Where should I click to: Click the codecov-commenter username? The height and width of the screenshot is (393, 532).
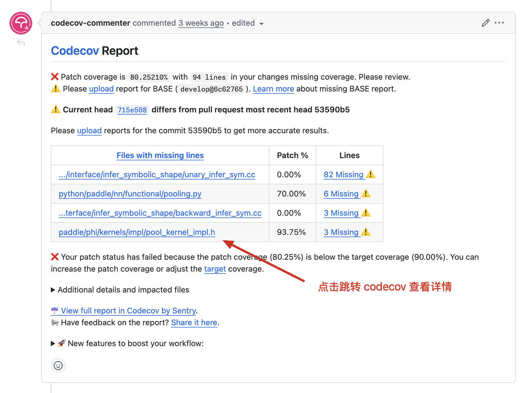[x=90, y=23]
